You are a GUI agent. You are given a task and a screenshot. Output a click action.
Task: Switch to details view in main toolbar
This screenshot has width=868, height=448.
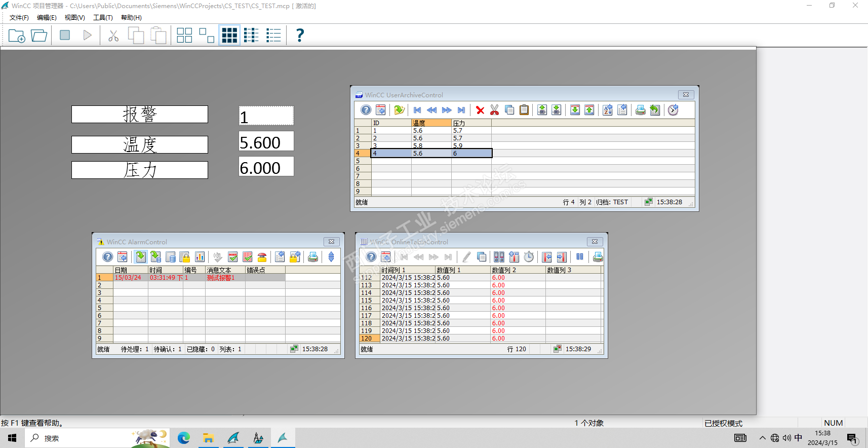[x=273, y=35]
